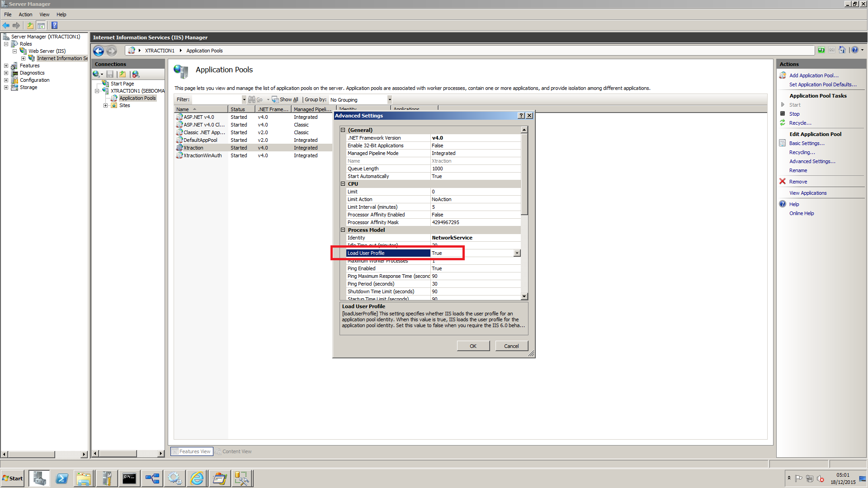Click the Add Application Pool icon
Image resolution: width=868 pixels, height=488 pixels.
(783, 75)
